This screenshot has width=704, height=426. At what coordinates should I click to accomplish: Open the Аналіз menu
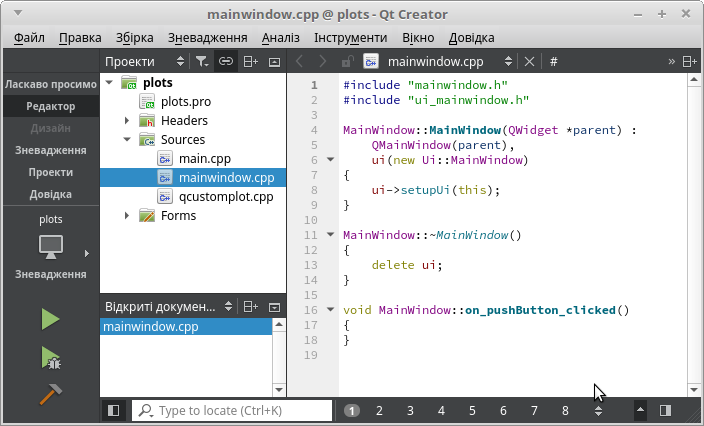(x=280, y=38)
